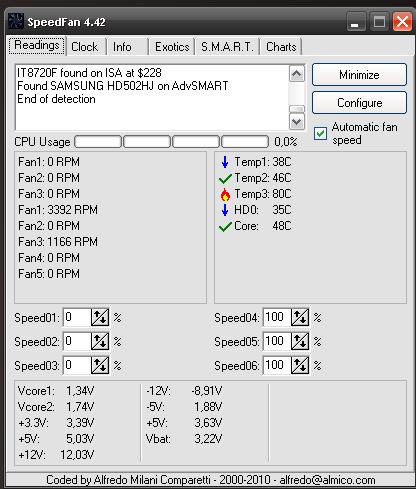Click the HD0 blue down arrow icon

point(225,210)
